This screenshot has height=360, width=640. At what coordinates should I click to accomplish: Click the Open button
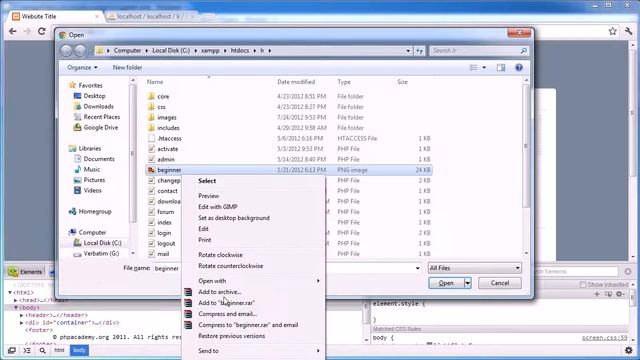tap(446, 283)
